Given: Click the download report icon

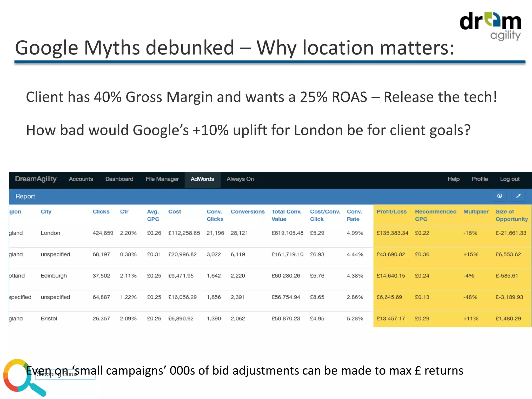Looking at the screenshot, I should click(500, 196).
